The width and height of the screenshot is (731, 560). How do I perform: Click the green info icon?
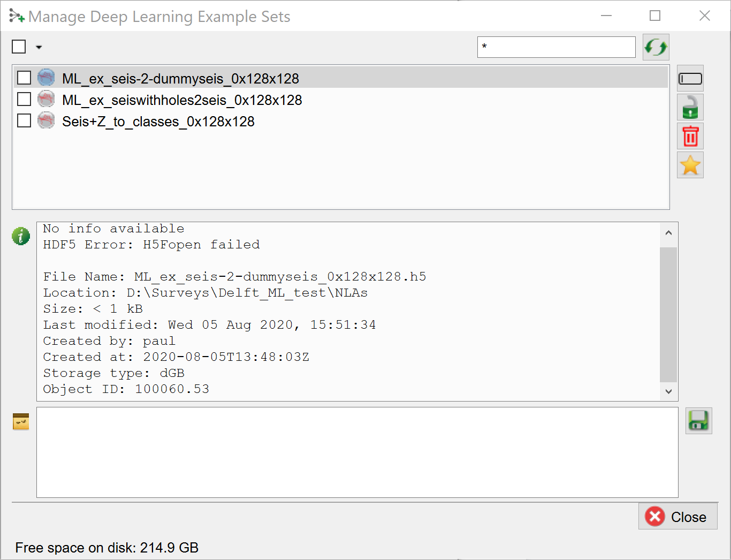[21, 236]
